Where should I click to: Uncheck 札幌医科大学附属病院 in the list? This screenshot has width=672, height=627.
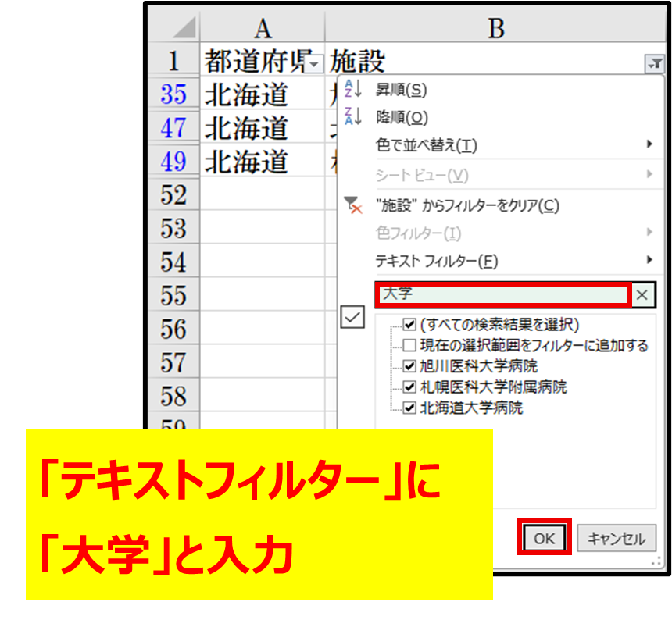(x=409, y=387)
